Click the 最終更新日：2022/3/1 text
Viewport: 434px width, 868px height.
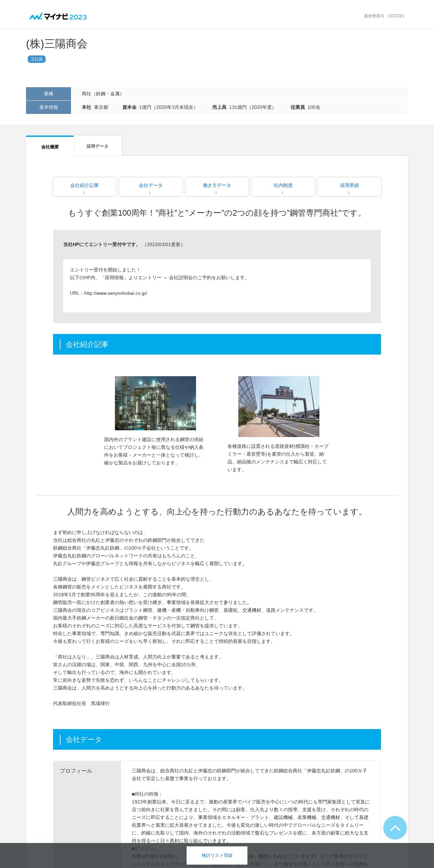(384, 16)
